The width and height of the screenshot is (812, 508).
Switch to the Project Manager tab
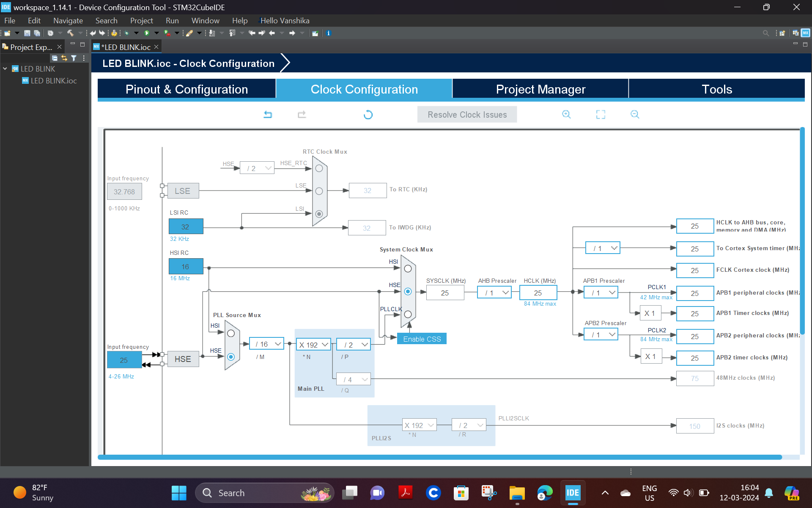point(540,89)
